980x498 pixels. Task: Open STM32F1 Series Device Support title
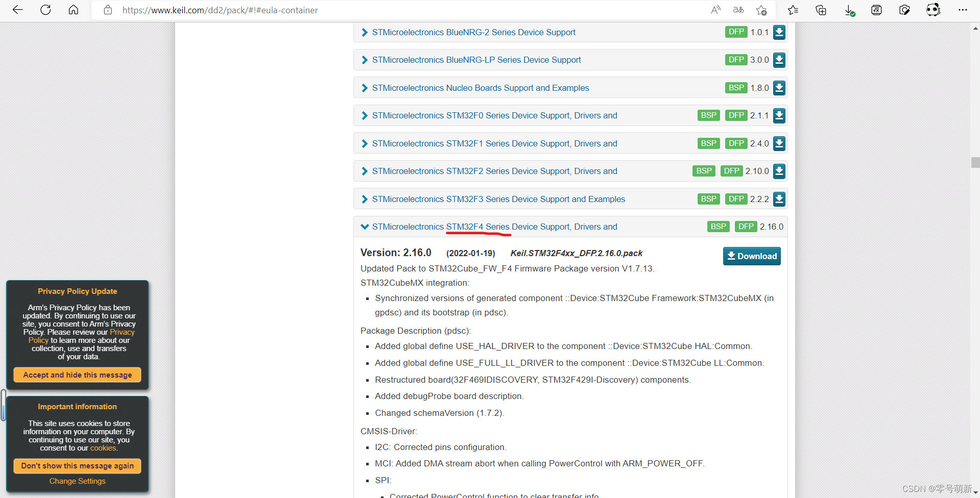pos(494,143)
